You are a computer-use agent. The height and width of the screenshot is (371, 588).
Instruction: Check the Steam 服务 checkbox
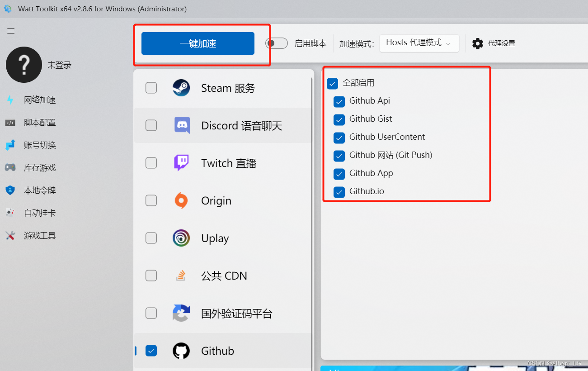click(151, 88)
